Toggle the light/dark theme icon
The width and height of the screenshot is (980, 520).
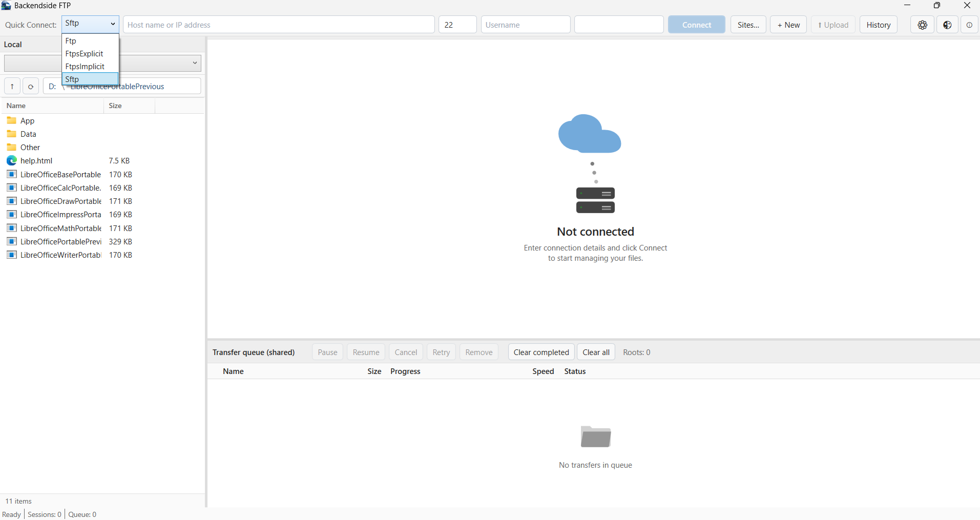click(947, 25)
